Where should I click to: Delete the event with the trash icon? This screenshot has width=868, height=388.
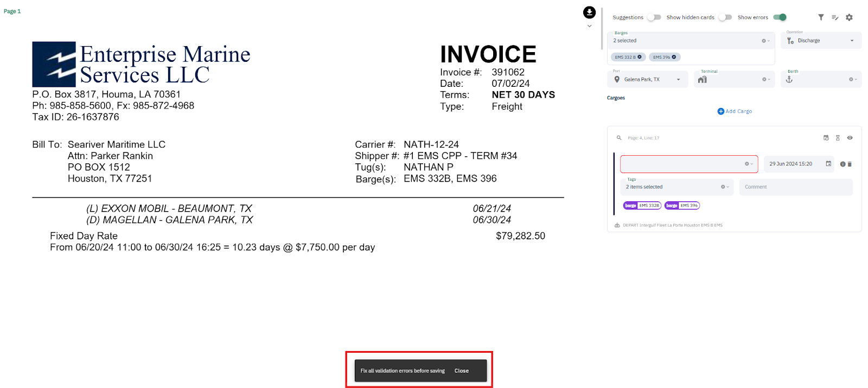(850, 164)
